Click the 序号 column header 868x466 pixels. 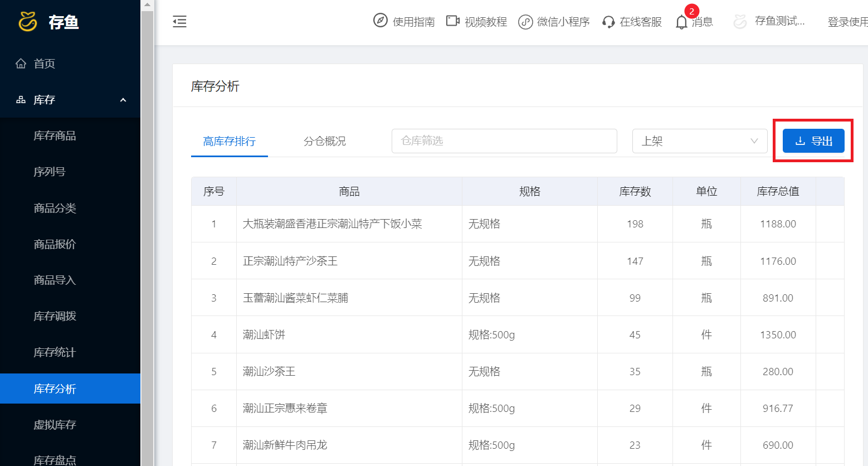tap(214, 192)
